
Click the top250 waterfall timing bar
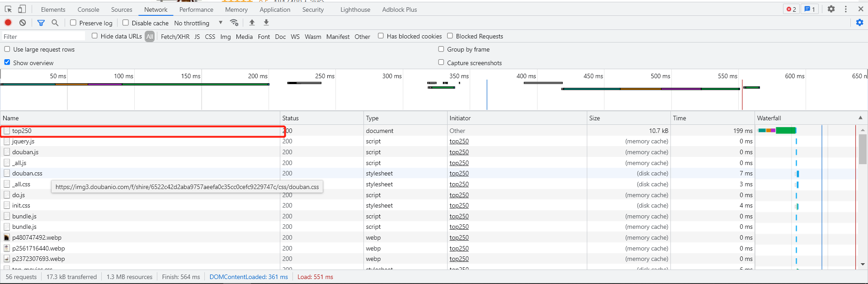click(x=777, y=131)
